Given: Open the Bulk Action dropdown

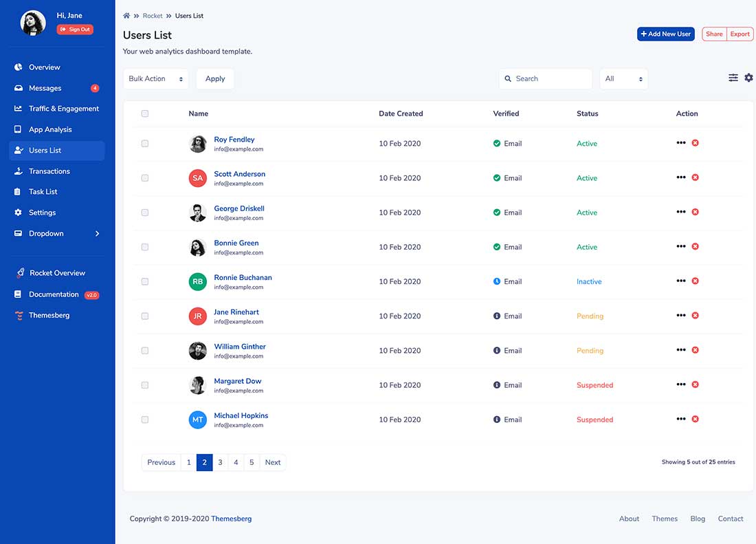Looking at the screenshot, I should (155, 78).
